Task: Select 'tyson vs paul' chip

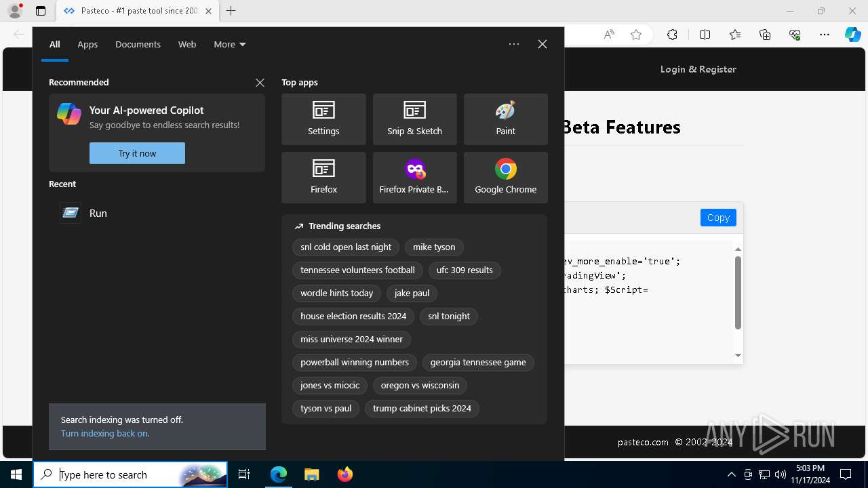Action: [325, 409]
